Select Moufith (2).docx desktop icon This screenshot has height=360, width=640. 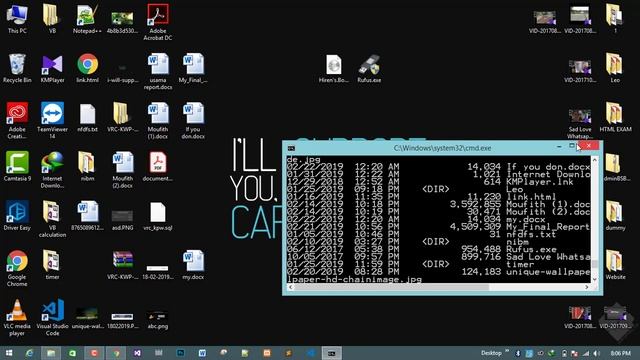[122, 170]
